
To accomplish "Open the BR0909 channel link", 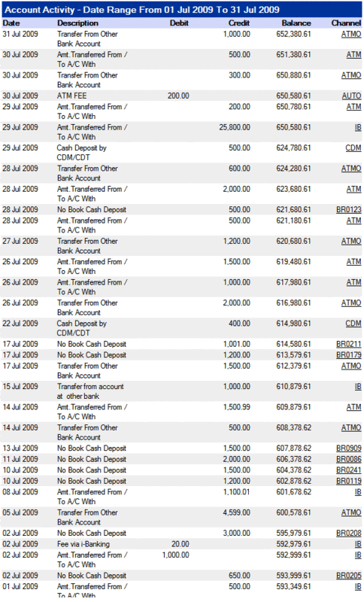I will [349, 448].
